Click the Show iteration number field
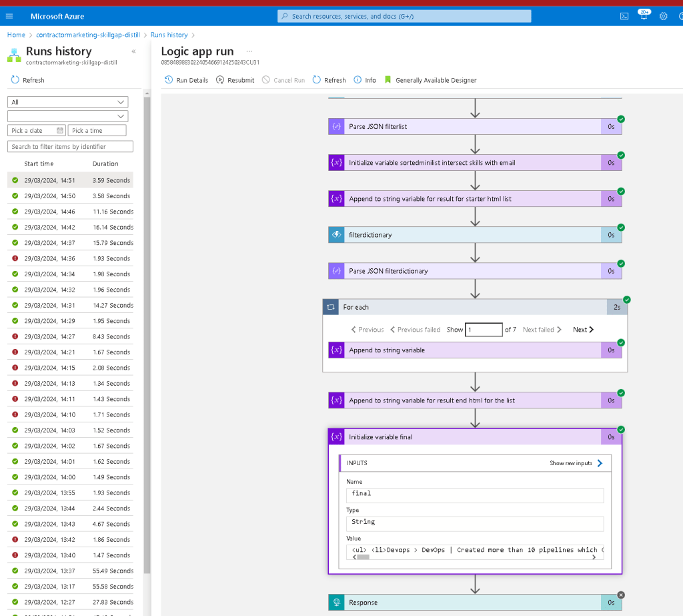Image resolution: width=683 pixels, height=616 pixels. (x=484, y=330)
